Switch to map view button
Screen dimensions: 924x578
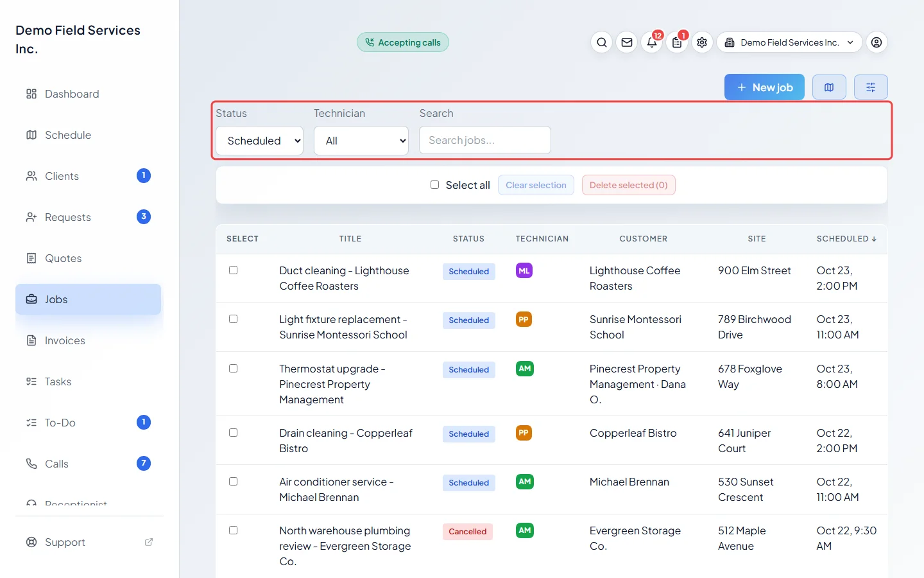point(829,87)
